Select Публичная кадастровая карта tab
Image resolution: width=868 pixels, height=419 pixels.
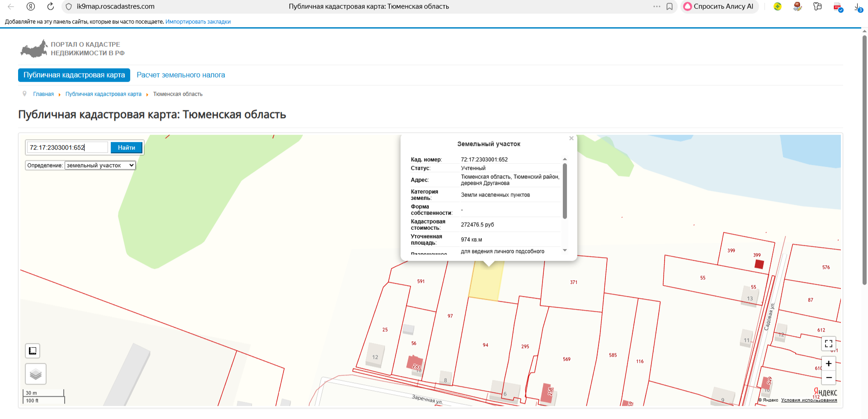click(74, 75)
